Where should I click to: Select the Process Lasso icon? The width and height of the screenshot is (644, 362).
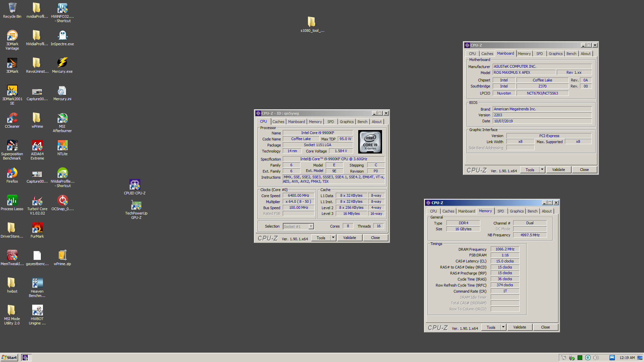point(12,200)
